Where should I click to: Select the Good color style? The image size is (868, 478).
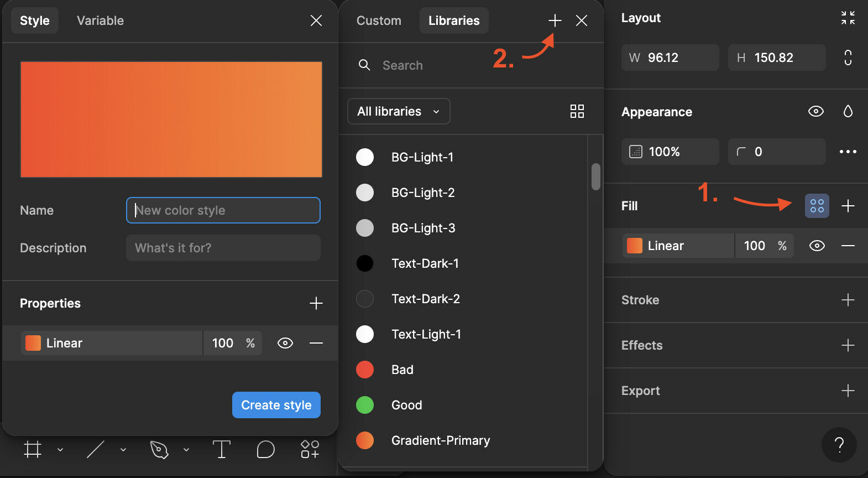tap(463, 405)
